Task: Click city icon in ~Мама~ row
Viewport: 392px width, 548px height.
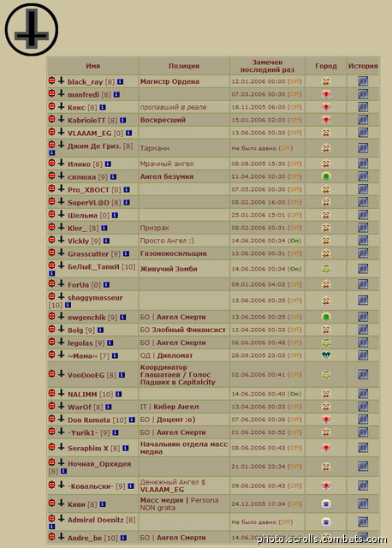Action: pyautogui.click(x=326, y=355)
